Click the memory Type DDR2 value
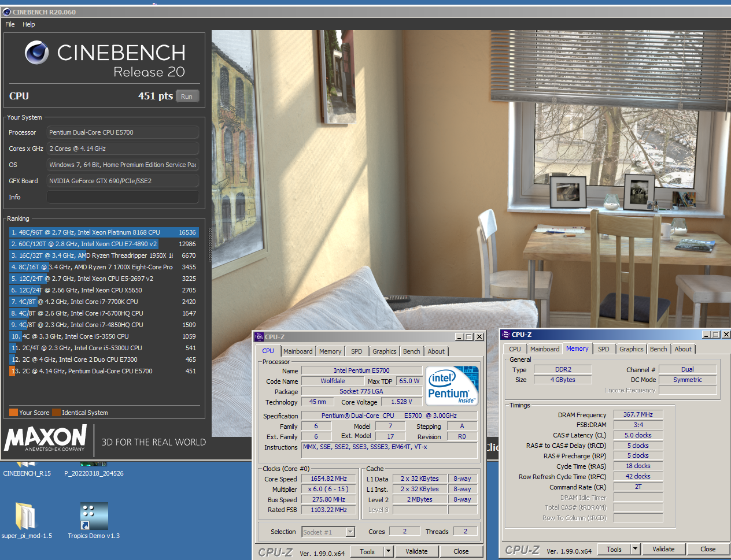Viewport: 731px width, 560px height. [563, 369]
